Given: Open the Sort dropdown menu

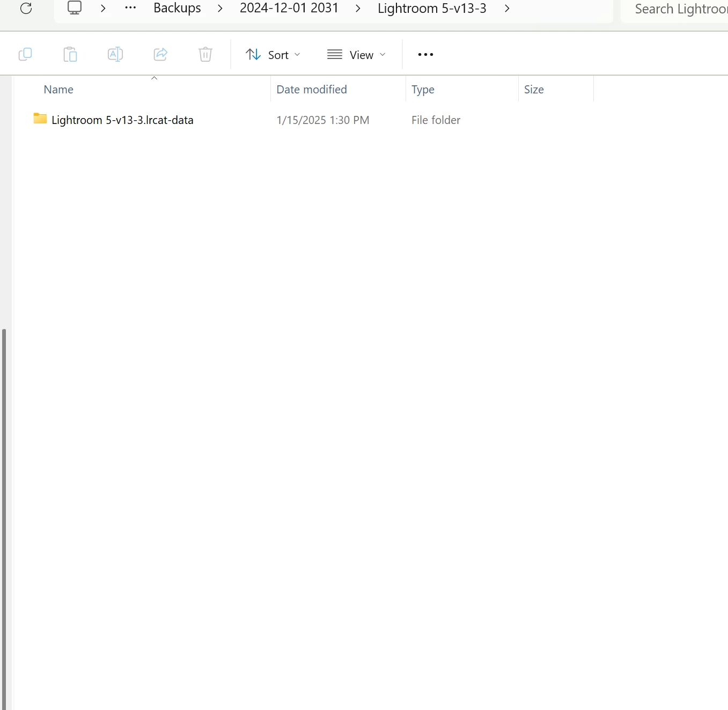Looking at the screenshot, I should tap(273, 55).
